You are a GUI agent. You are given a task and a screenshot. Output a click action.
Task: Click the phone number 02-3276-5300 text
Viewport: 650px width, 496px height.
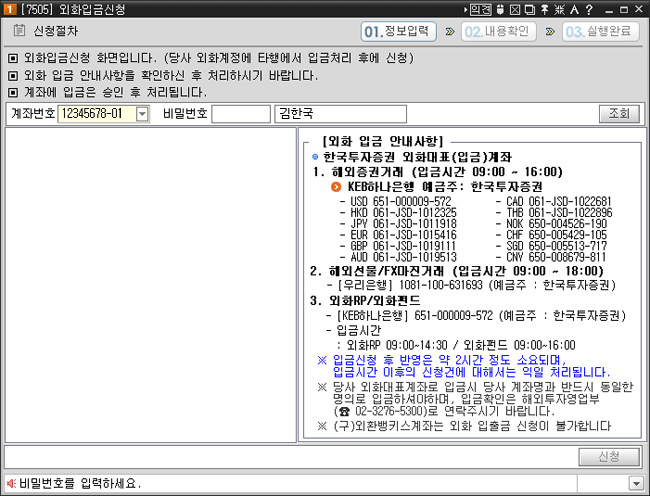pyautogui.click(x=391, y=411)
